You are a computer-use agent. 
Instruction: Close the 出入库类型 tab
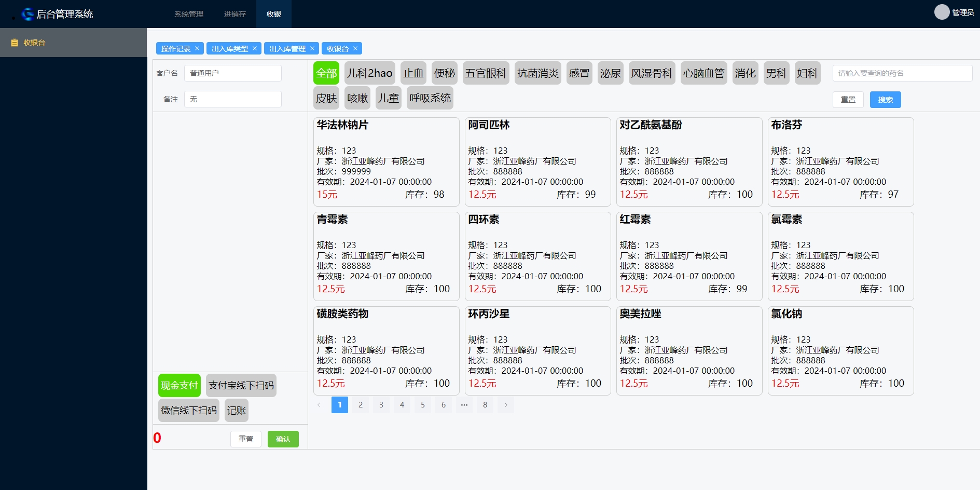pos(255,48)
